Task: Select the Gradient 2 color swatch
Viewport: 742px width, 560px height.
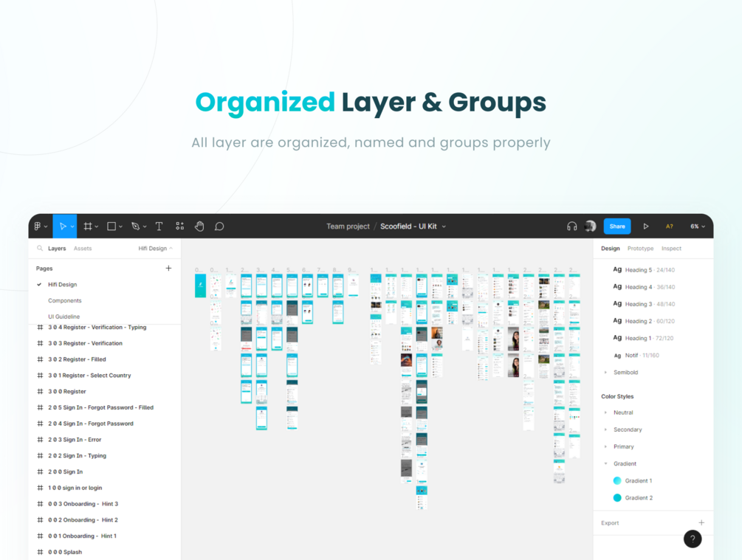Action: (x=617, y=497)
